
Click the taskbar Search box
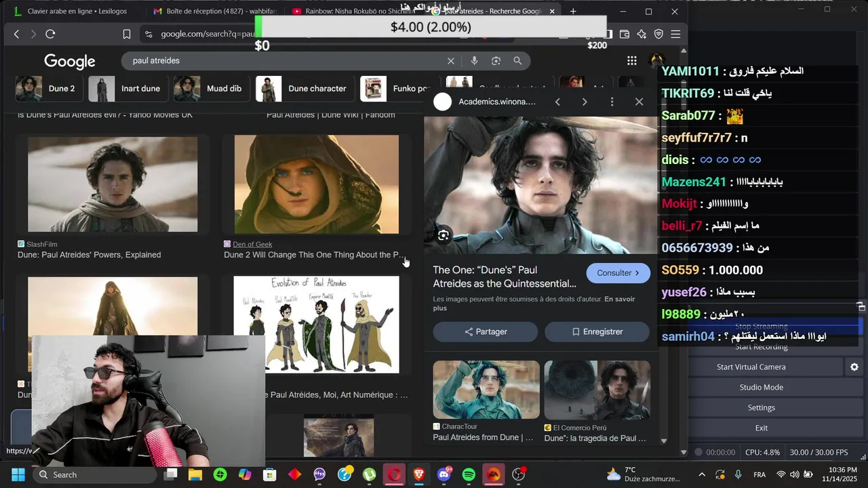pos(94,474)
